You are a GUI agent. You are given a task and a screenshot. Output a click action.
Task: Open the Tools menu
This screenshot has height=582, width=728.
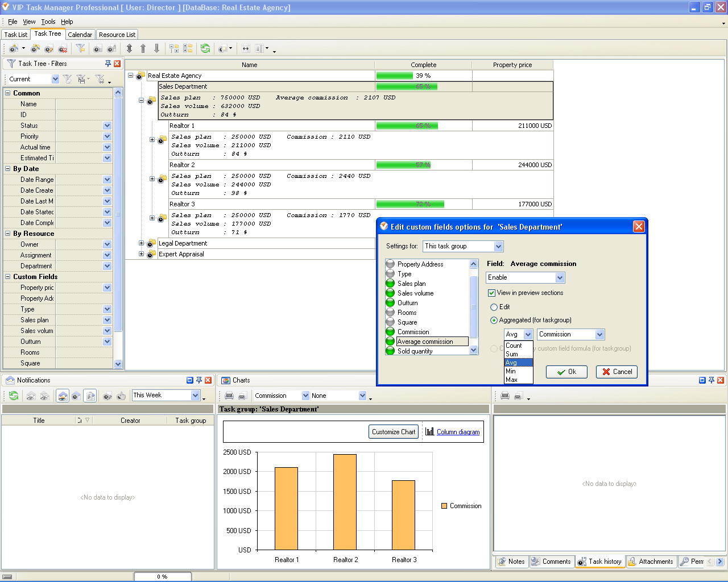click(x=48, y=22)
